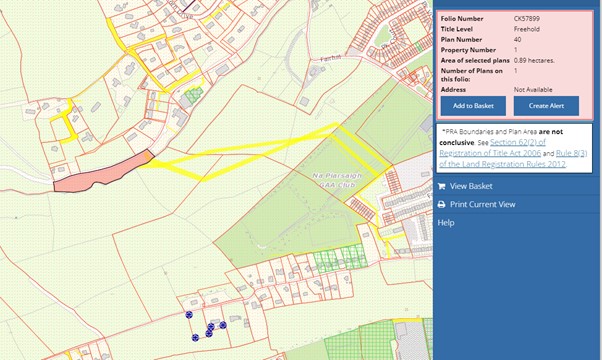Open Rule 8(3) Land Registration Rules link
The width and height of the screenshot is (602, 360).
click(x=513, y=159)
